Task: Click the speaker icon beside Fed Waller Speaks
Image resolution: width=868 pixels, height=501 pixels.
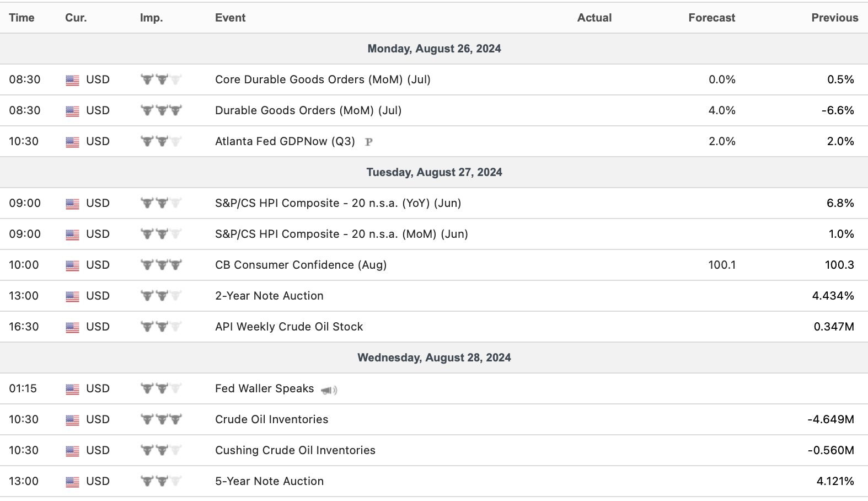Action: (x=329, y=390)
